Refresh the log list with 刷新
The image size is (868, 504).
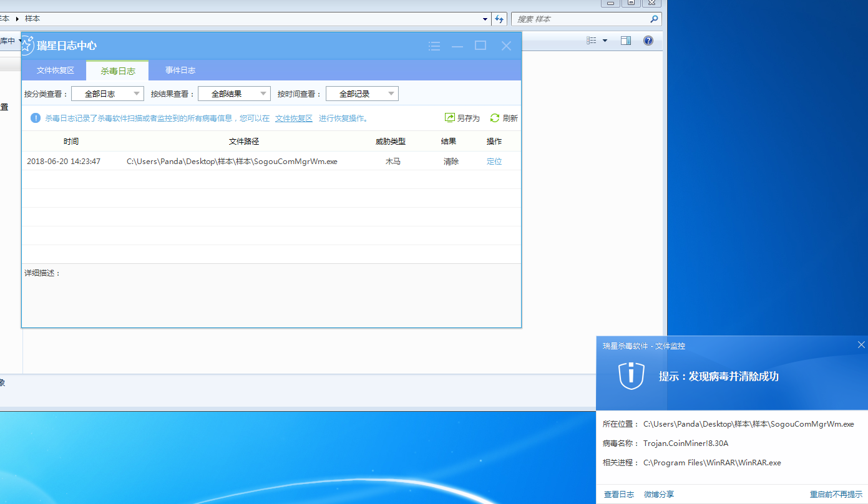tap(504, 118)
